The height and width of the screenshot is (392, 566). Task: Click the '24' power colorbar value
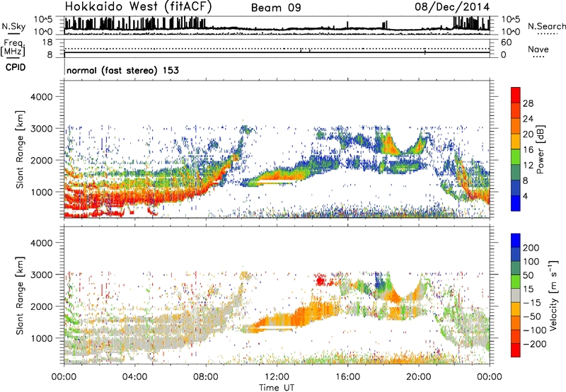(x=528, y=119)
